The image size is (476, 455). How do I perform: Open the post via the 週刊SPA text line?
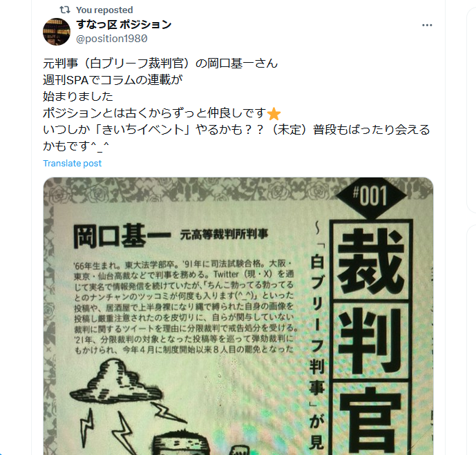113,80
